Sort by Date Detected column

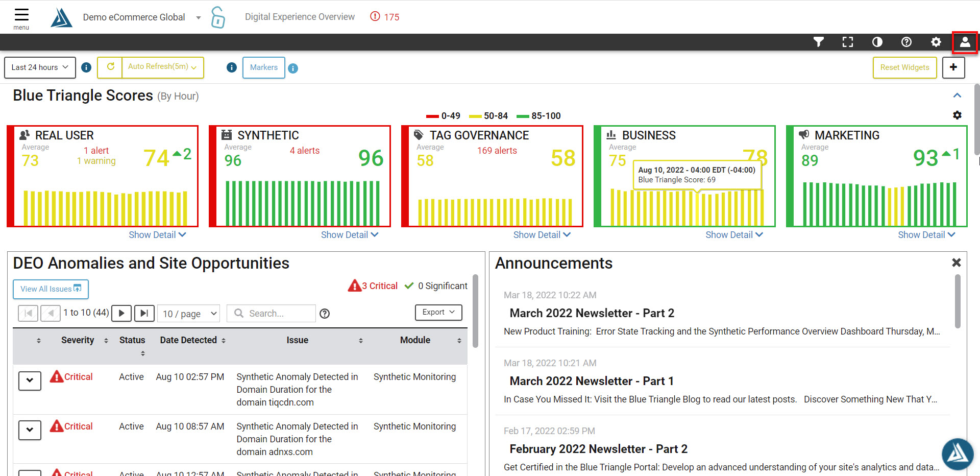pos(193,340)
